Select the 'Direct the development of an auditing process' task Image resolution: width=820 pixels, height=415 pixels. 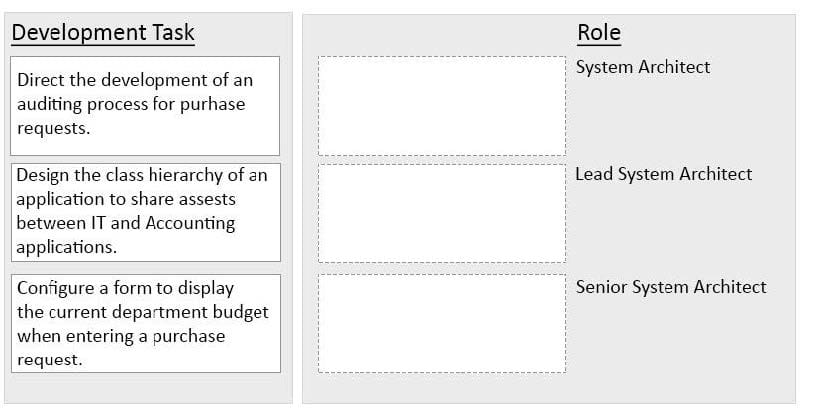coord(145,106)
